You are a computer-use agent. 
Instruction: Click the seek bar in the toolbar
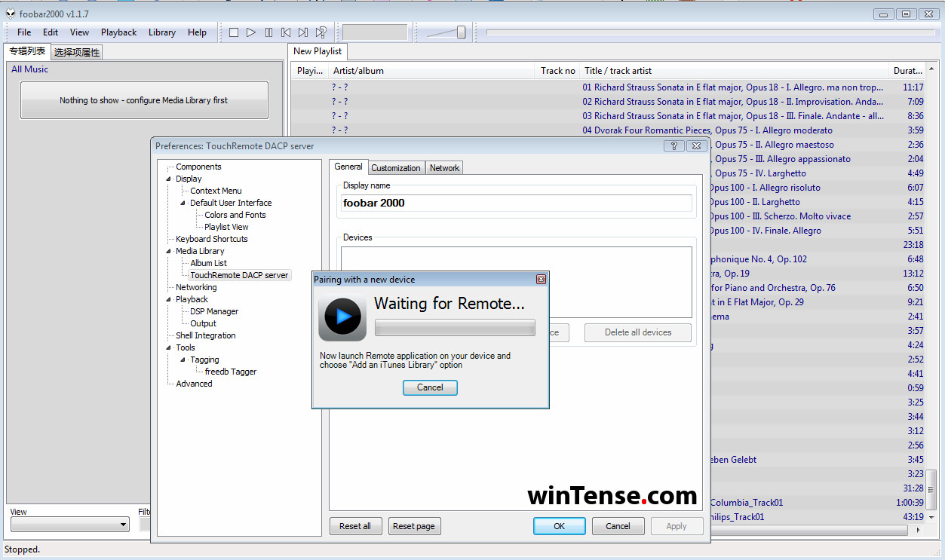(710, 32)
